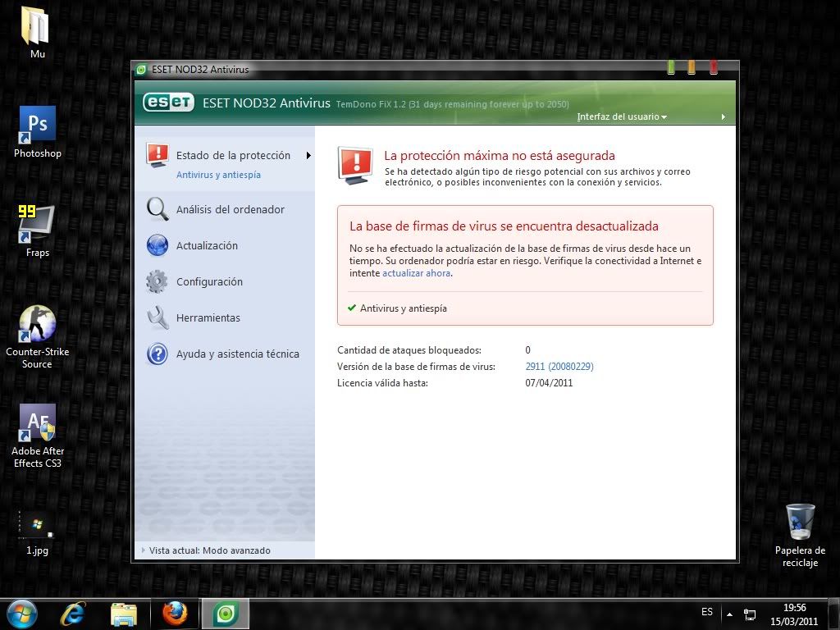The height and width of the screenshot is (630, 840).
Task: Click the magnifying glass scan icon
Action: (x=157, y=209)
